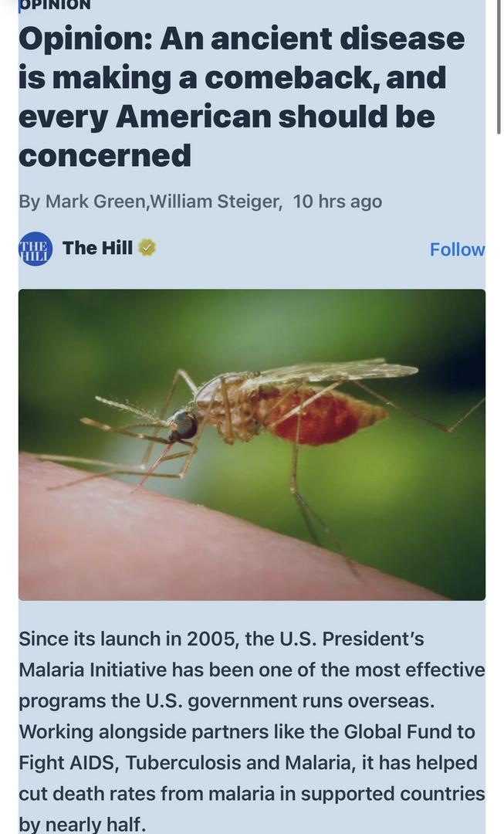Click the word 'concerned' in the headline
The width and height of the screenshot is (504, 834).
point(105,155)
